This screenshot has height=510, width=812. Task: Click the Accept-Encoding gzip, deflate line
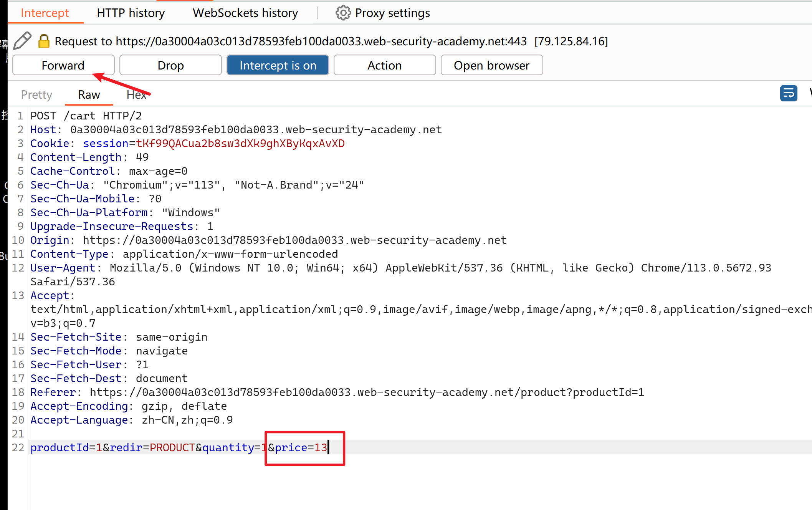pos(129,406)
